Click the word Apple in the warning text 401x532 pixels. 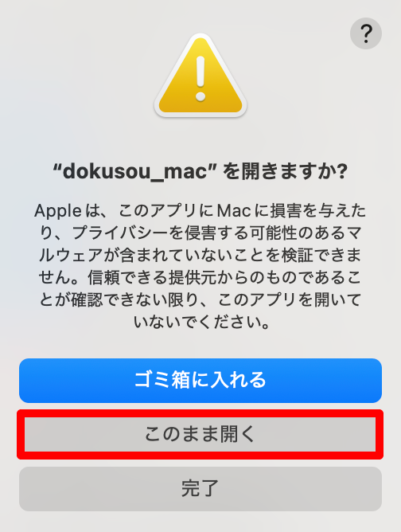coord(57,211)
